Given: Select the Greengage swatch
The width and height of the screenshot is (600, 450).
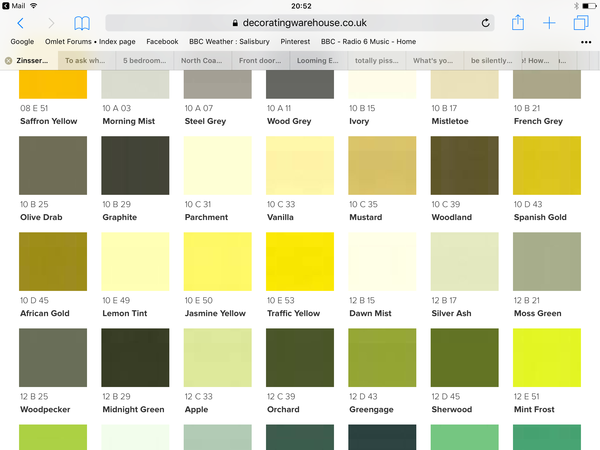Looking at the screenshot, I should pos(382,357).
